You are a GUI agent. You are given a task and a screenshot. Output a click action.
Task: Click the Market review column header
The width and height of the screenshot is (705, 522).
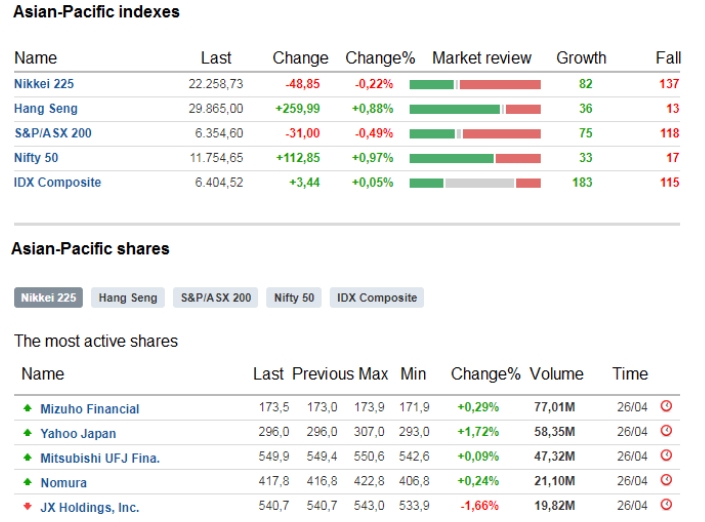(x=482, y=58)
